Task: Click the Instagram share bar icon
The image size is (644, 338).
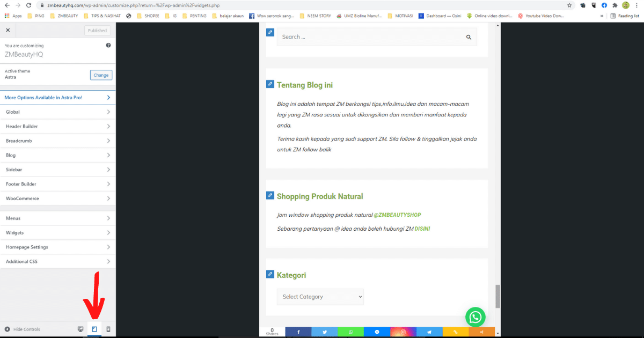Action: click(x=403, y=332)
